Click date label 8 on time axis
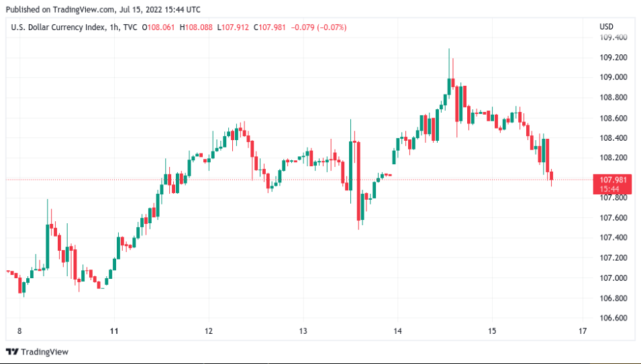641x364 pixels. [19, 331]
